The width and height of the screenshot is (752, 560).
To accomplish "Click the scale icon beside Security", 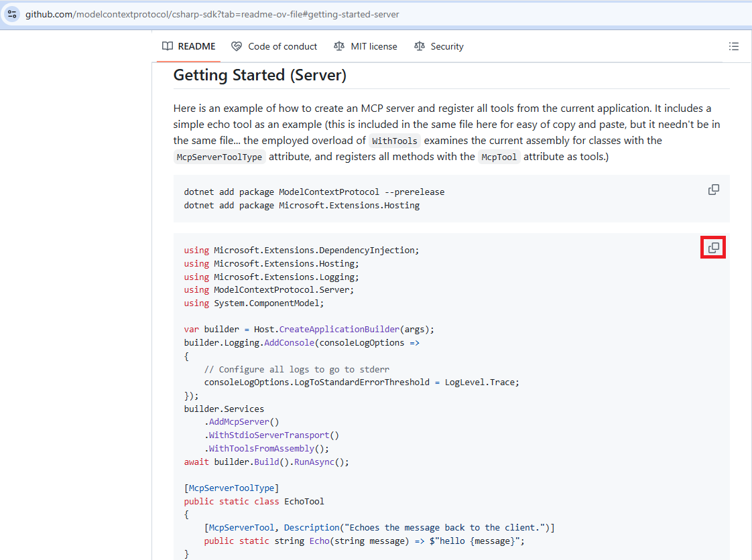I will click(x=420, y=46).
